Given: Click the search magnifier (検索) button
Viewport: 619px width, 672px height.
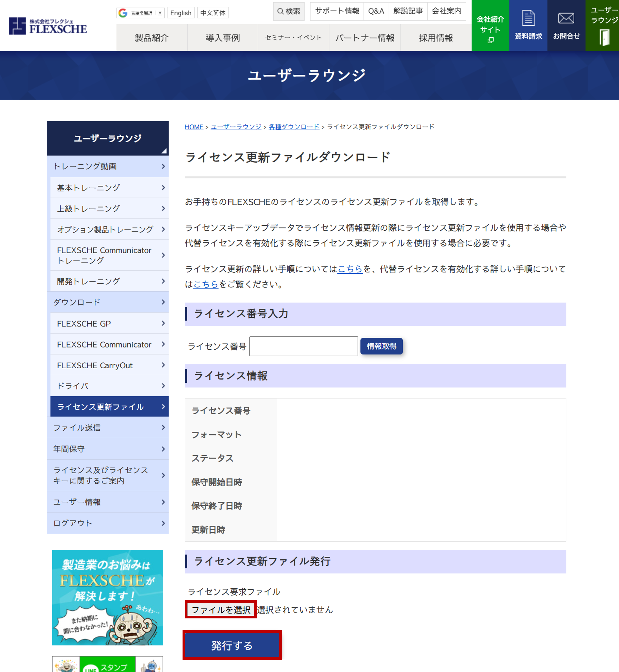Looking at the screenshot, I should point(288,11).
